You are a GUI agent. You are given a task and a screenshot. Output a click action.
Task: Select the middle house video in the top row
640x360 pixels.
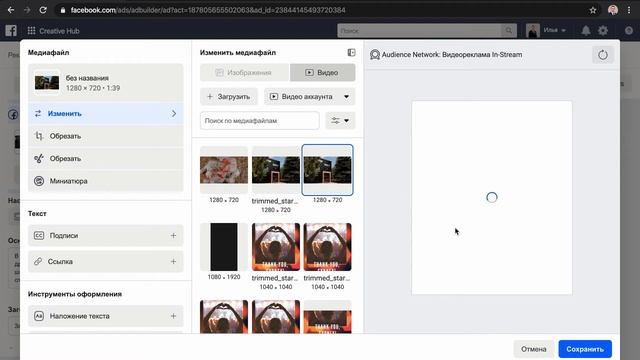tap(276, 170)
